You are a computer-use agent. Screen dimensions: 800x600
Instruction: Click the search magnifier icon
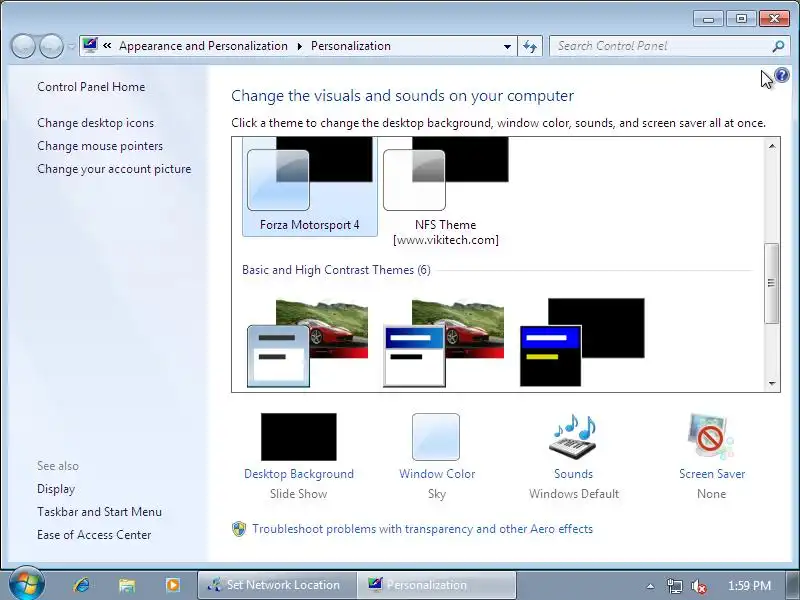(x=778, y=46)
